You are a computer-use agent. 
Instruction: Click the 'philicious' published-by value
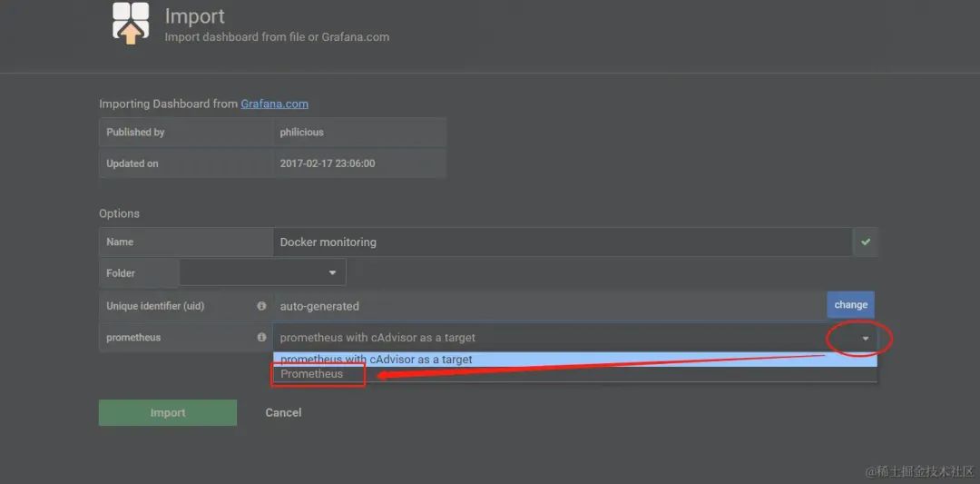click(x=302, y=133)
